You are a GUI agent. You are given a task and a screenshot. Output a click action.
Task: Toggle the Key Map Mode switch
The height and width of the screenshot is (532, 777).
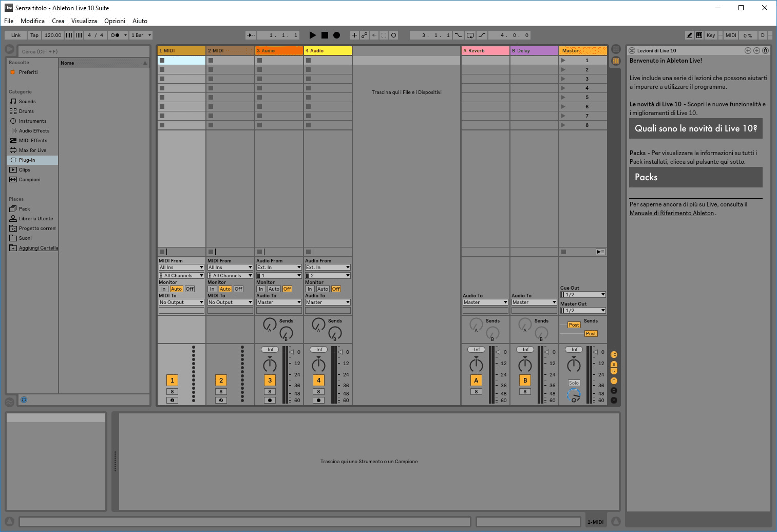click(711, 35)
